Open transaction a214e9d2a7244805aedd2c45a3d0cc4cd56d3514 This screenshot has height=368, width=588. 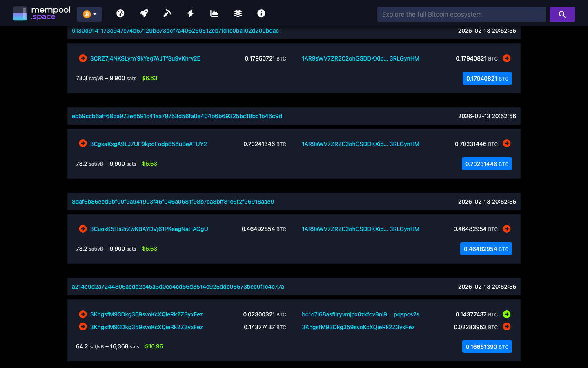coord(177,287)
